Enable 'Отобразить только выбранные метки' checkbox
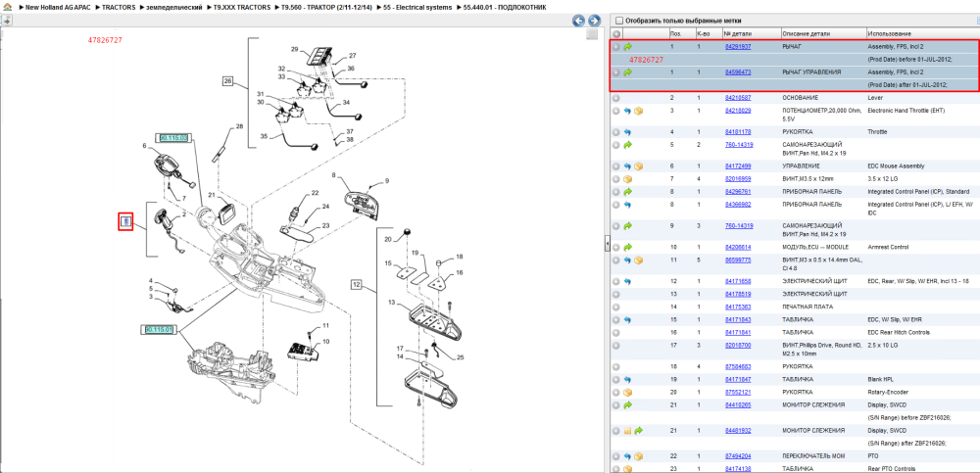Image resolution: width=980 pixels, height=473 pixels. (619, 21)
